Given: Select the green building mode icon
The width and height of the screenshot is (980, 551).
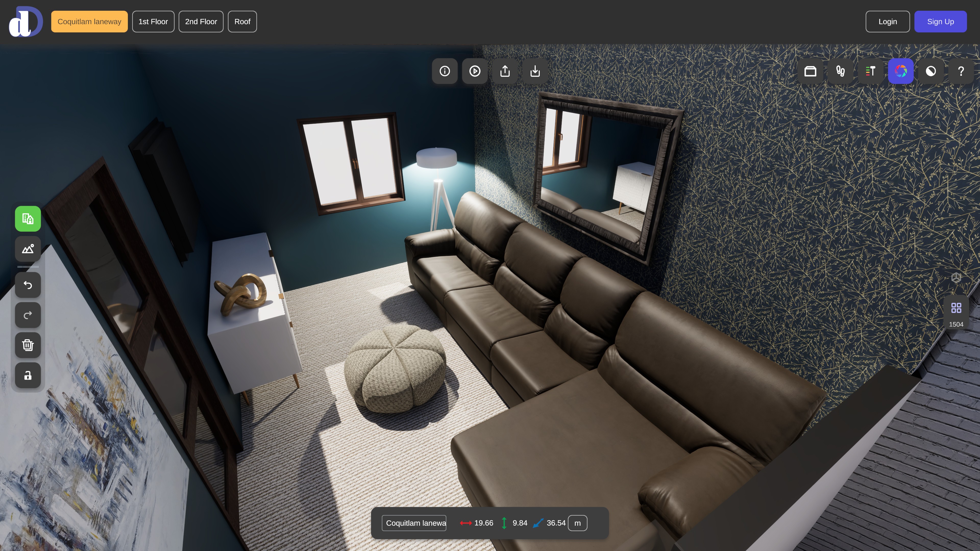Looking at the screenshot, I should coord(28,219).
